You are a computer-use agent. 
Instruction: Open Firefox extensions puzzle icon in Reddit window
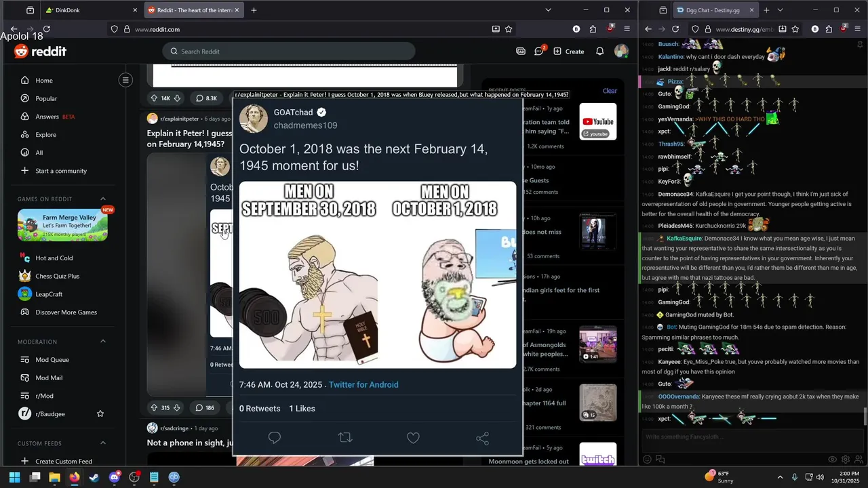tap(593, 29)
